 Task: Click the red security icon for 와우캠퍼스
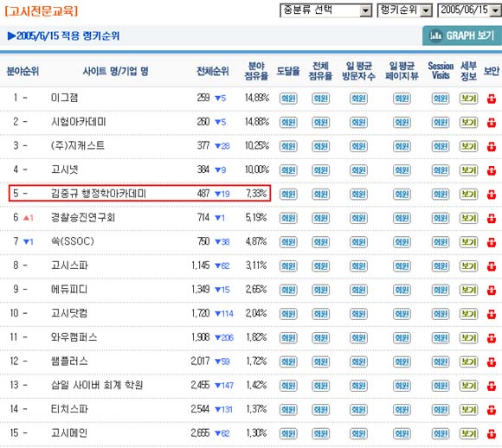coord(492,338)
